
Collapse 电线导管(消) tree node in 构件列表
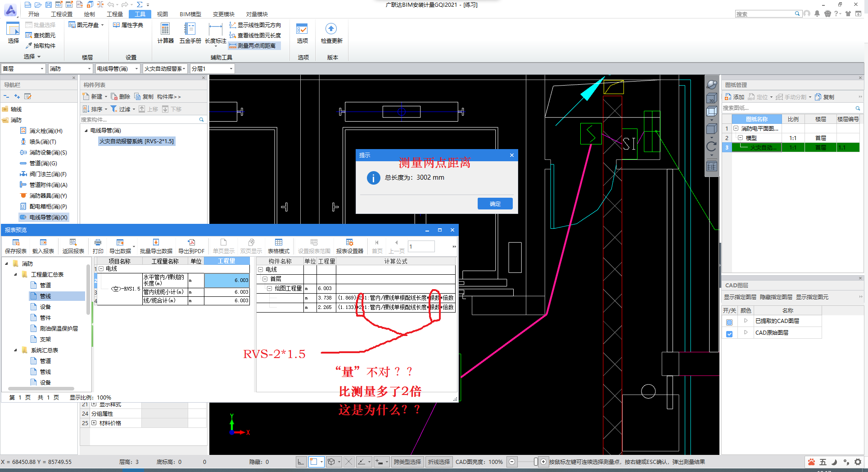[x=86, y=131]
